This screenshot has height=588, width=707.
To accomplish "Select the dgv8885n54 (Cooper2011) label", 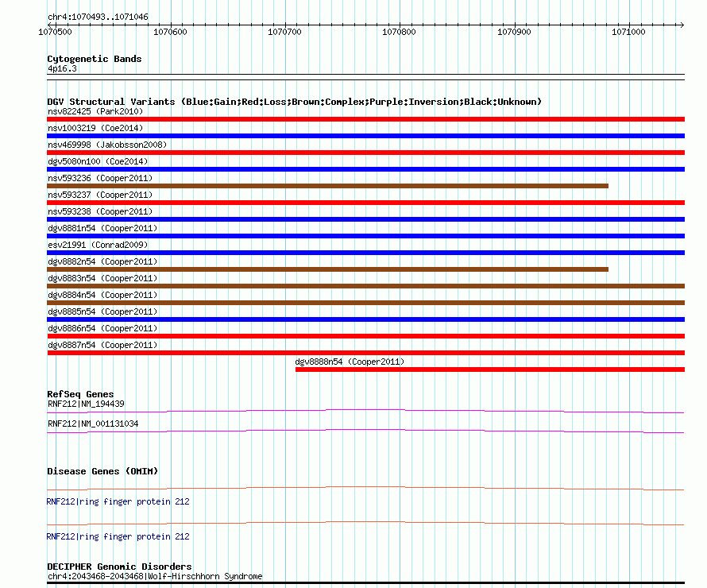I will coord(102,311).
